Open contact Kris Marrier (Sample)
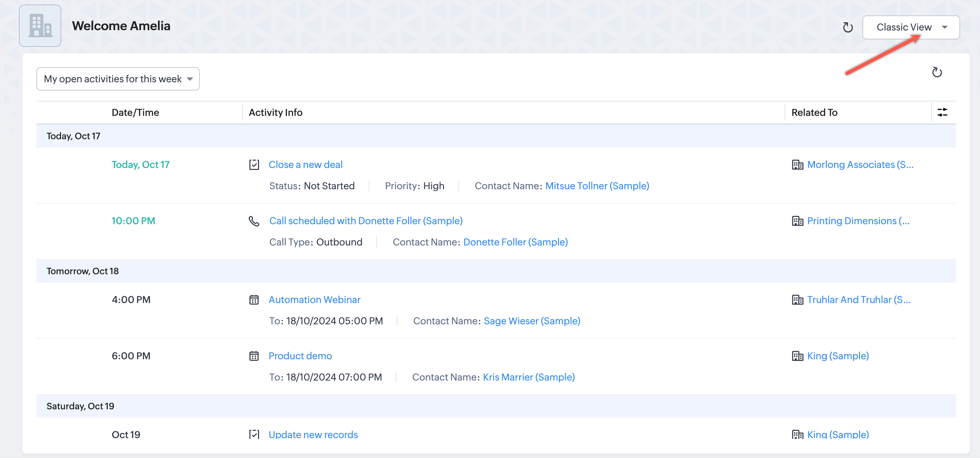Image resolution: width=980 pixels, height=458 pixels. tap(528, 377)
